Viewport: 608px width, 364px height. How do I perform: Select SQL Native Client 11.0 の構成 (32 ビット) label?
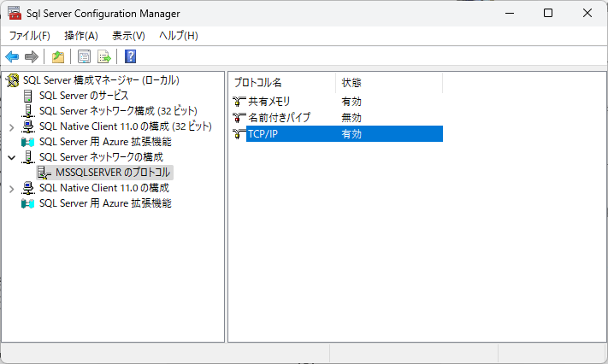[126, 126]
